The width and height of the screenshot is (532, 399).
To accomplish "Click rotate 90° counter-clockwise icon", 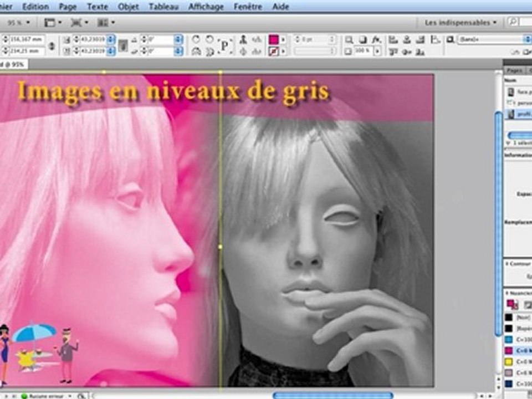I will (210, 39).
